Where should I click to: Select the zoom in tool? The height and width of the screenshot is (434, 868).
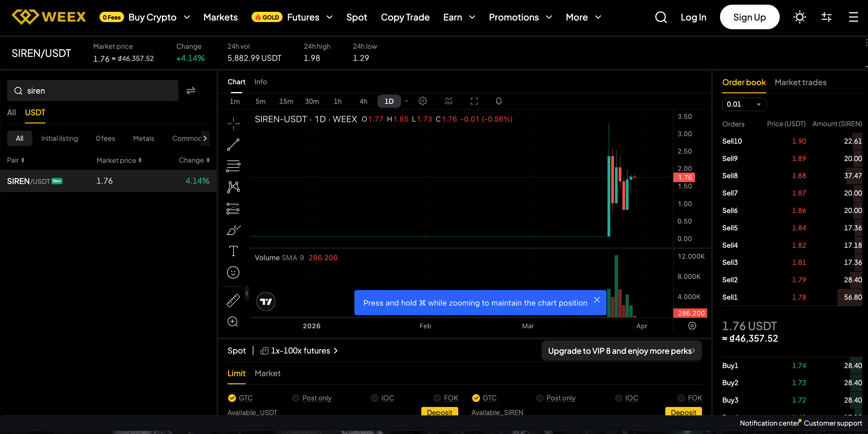click(233, 322)
